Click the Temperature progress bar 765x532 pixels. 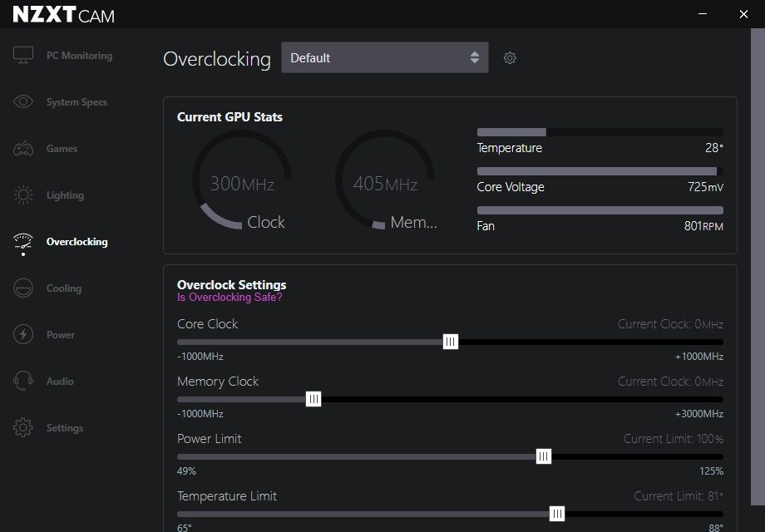600,132
